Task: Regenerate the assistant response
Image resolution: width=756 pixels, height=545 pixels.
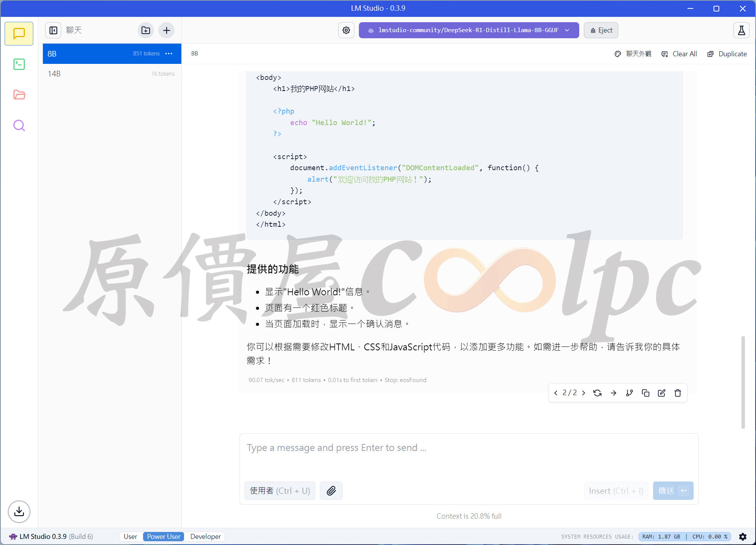Action: click(x=597, y=393)
